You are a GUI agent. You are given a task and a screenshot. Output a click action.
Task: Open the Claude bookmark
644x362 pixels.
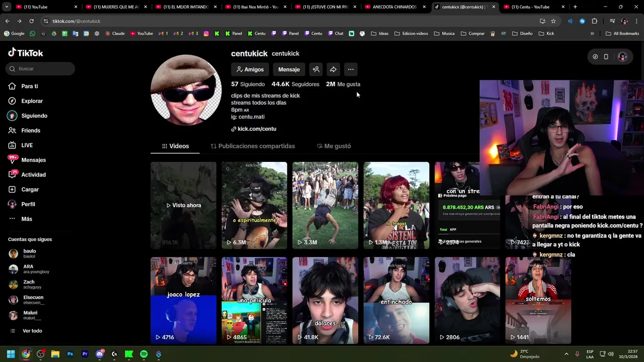pyautogui.click(x=115, y=34)
